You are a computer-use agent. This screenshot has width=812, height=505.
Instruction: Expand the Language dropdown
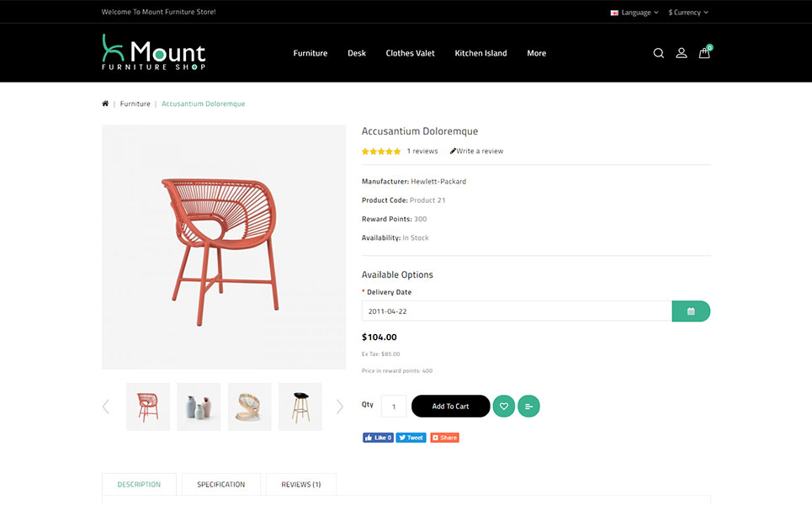(x=634, y=13)
